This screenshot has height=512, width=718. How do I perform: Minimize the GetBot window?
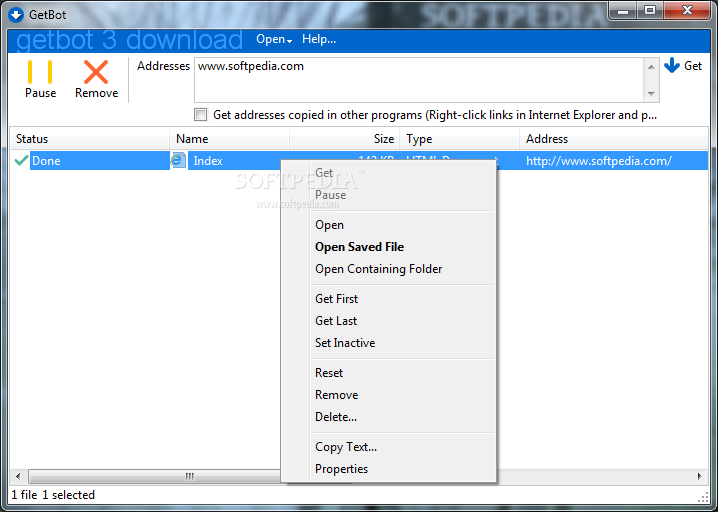pyautogui.click(x=623, y=11)
